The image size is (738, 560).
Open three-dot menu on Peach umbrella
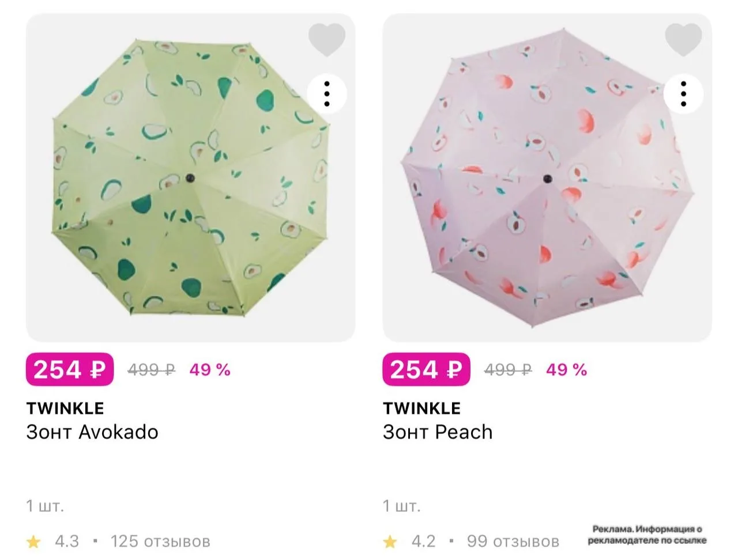(684, 94)
